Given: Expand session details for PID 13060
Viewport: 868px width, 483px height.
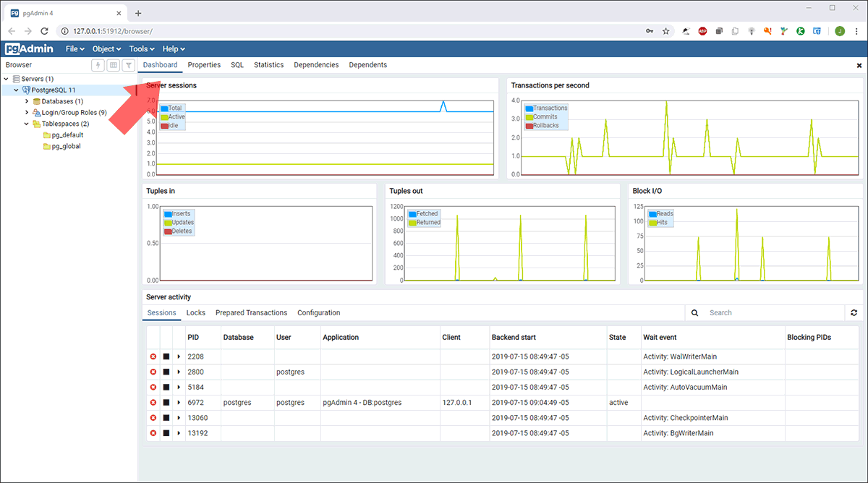Looking at the screenshot, I should pos(179,418).
